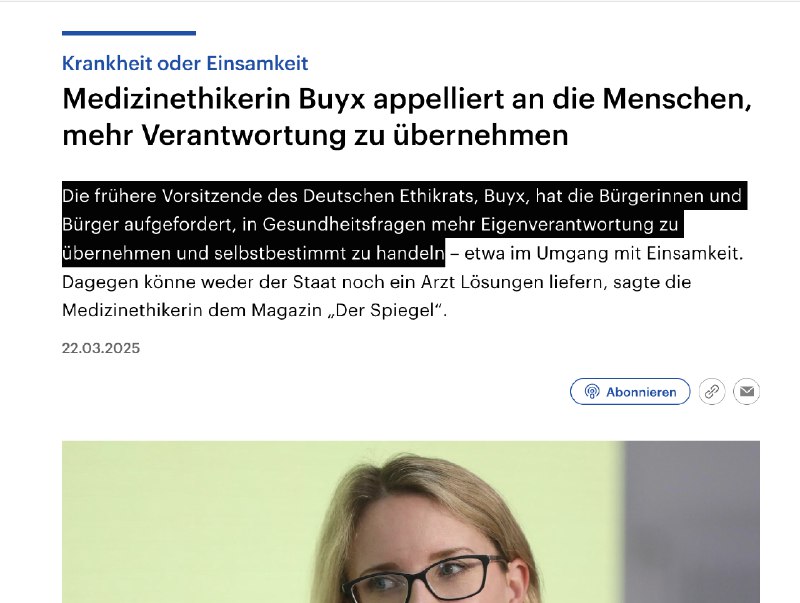
Task: Click headline line 'mehr Verantwortung zu übernehmen'
Action: point(315,136)
